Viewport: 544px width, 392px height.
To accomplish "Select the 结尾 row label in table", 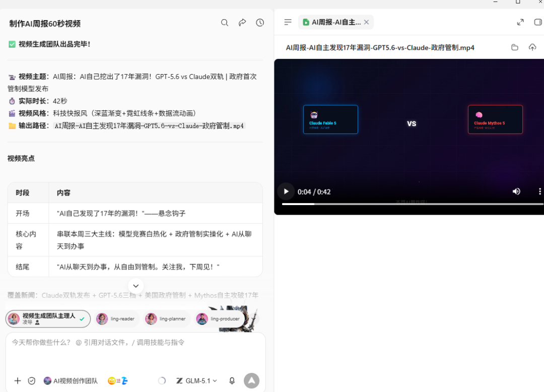I will [23, 267].
